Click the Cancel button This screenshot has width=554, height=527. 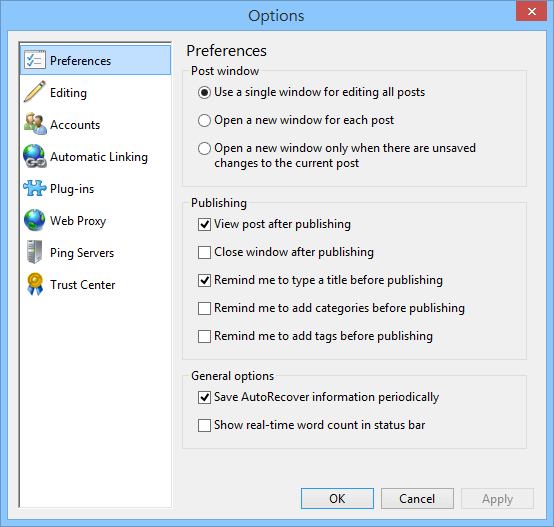pos(417,498)
